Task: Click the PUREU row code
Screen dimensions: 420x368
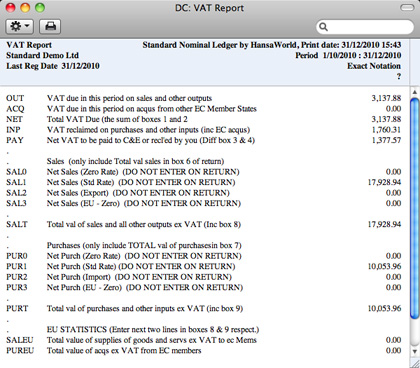Action: coord(20,351)
